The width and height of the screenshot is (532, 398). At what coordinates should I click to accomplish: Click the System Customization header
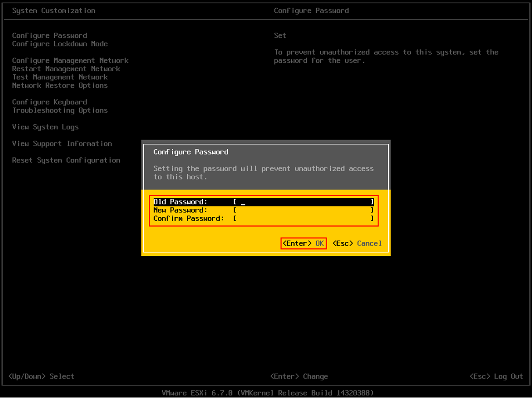coord(54,11)
